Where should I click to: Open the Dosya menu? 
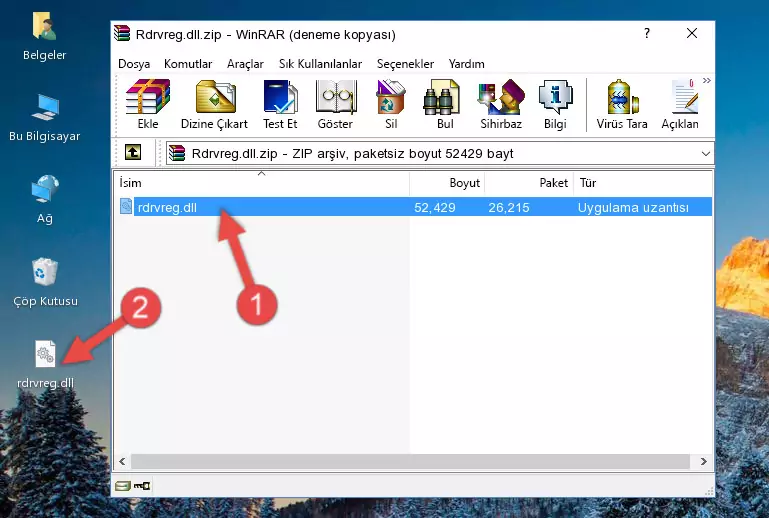click(x=134, y=64)
